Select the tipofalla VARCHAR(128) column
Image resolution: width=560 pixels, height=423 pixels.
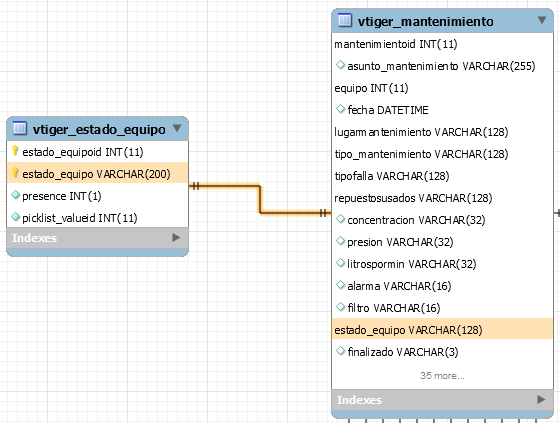[x=442, y=176]
